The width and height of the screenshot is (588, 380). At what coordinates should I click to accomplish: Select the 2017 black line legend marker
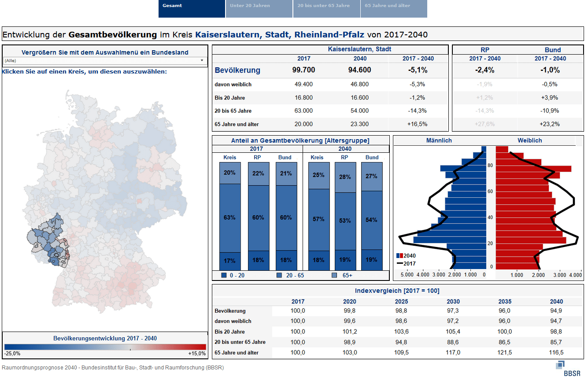400,263
